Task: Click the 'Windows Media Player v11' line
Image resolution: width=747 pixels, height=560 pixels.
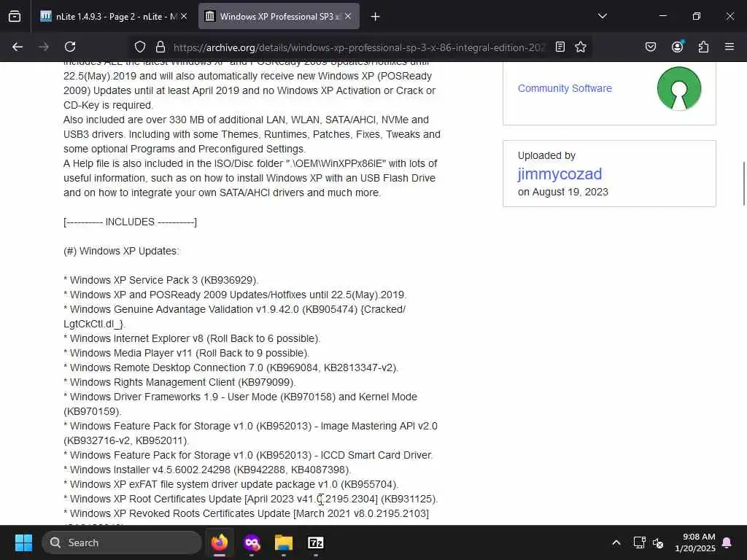Action: coord(186,354)
